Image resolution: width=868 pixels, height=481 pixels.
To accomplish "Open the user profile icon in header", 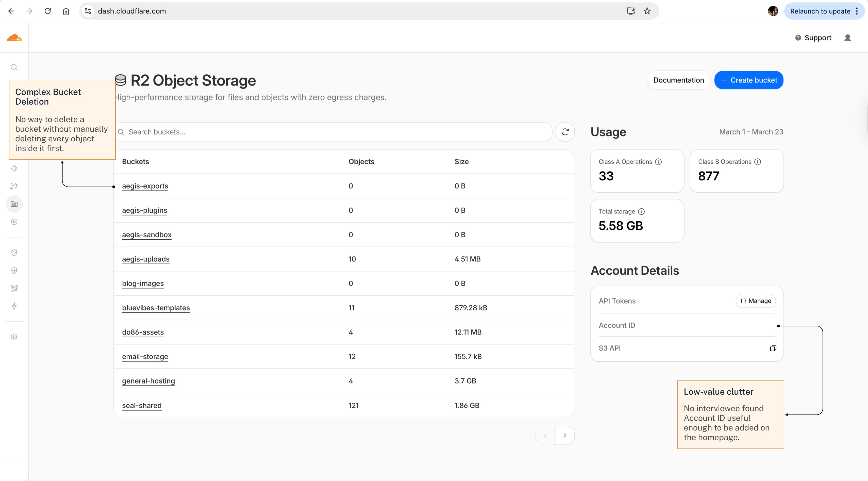I will [x=848, y=38].
